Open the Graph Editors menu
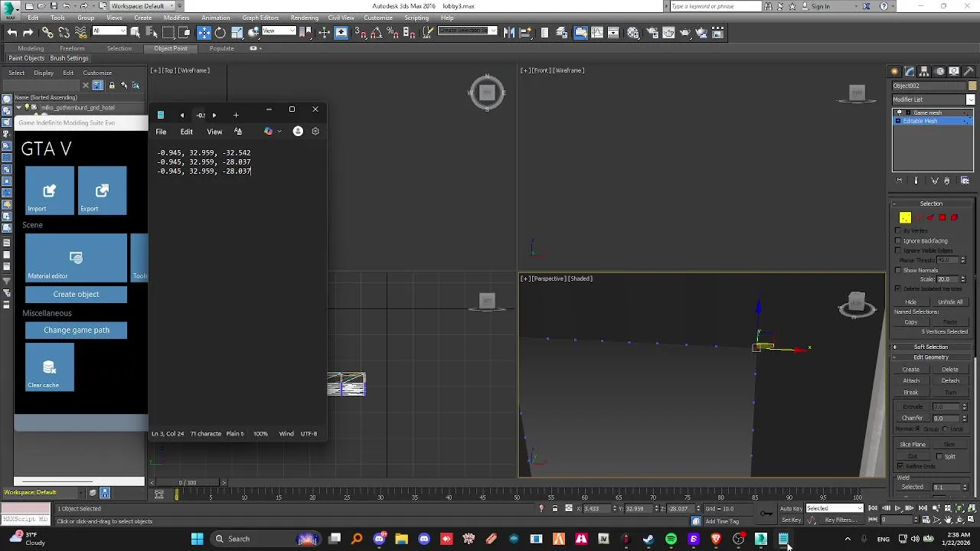The image size is (980, 551). tap(260, 18)
